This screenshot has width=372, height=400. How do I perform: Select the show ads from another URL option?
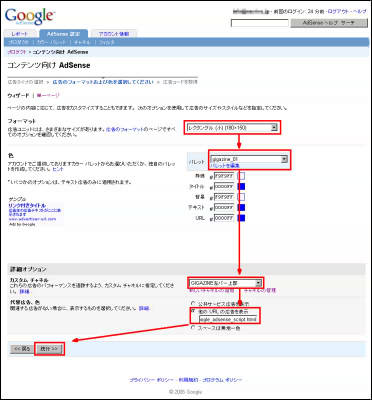coord(193,311)
